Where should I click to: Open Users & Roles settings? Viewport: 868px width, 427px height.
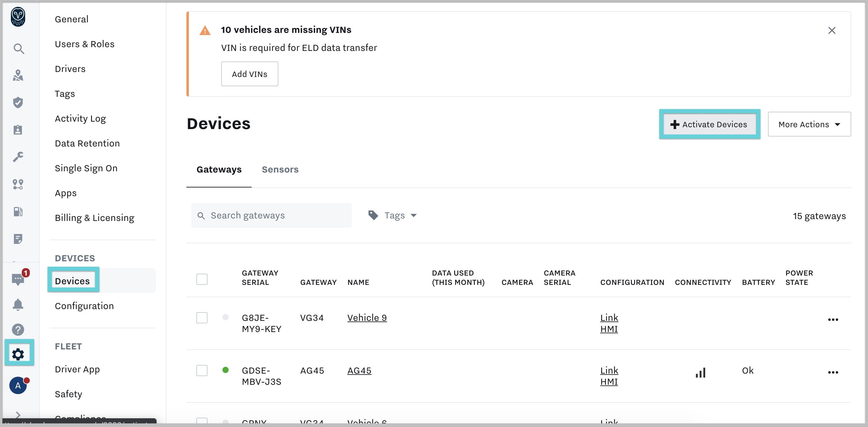pos(85,44)
